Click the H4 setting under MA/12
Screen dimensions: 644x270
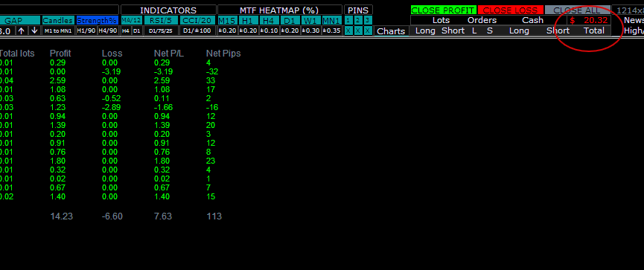[x=126, y=30]
